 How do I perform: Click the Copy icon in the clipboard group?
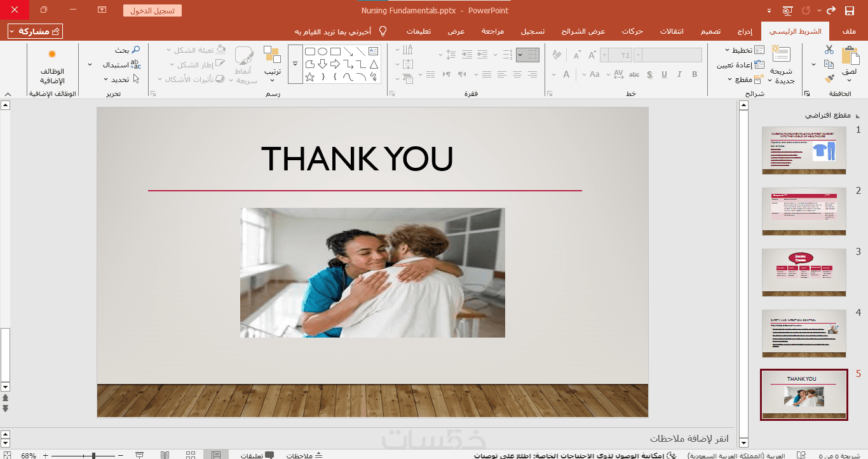tap(829, 64)
